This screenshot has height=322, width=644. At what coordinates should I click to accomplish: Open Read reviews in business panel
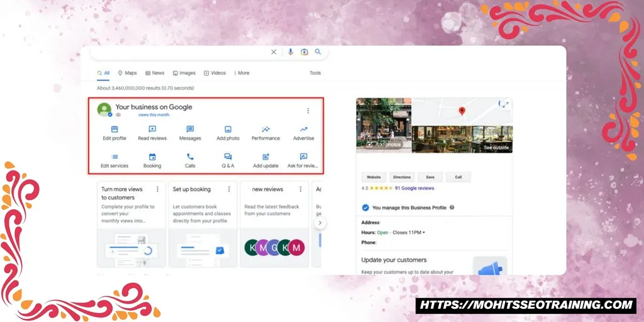(x=152, y=133)
